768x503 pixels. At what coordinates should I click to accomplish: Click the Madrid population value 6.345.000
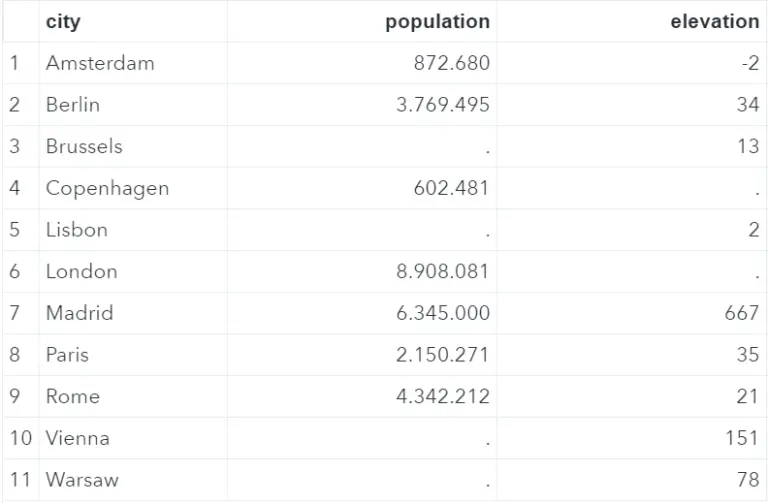click(443, 313)
